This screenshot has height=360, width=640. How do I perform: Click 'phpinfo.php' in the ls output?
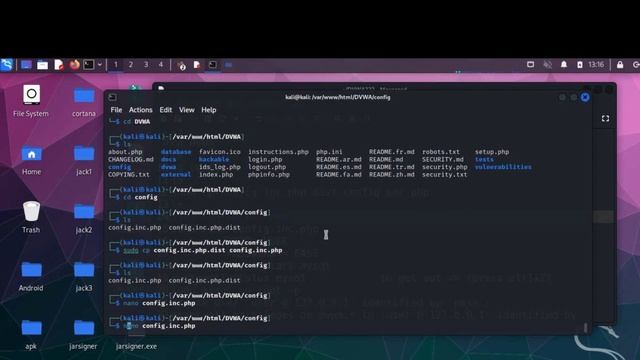(x=269, y=175)
